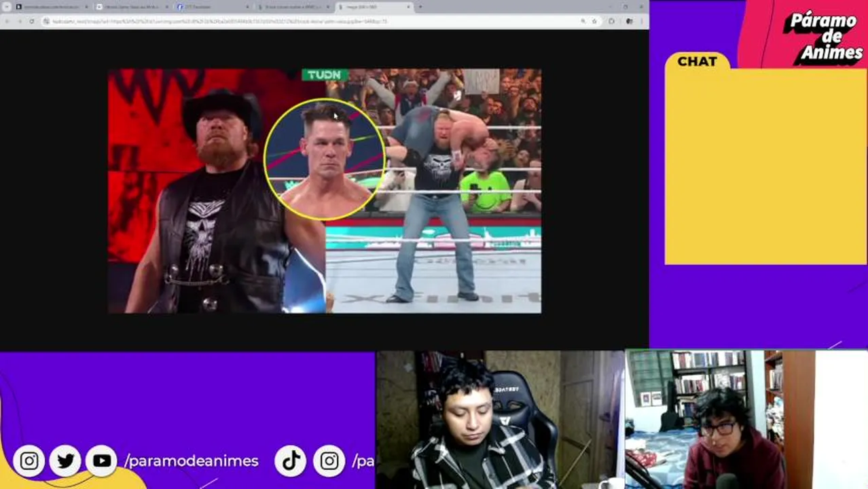Image resolution: width=868 pixels, height=489 pixels.
Task: Switch to the fourth browser tab
Action: point(292,7)
